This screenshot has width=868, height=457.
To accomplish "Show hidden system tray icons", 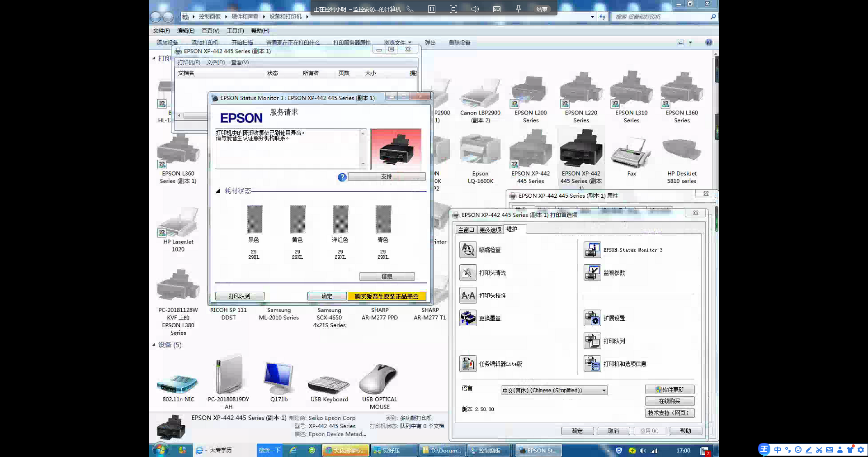I will [608, 451].
